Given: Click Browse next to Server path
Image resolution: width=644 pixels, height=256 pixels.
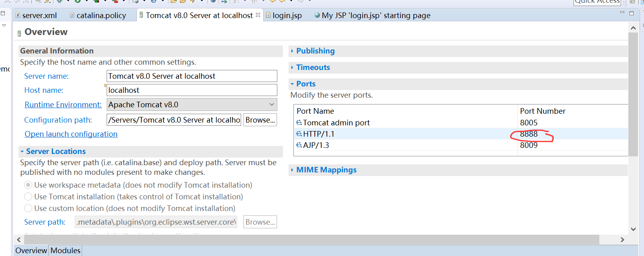Looking at the screenshot, I should (260, 222).
